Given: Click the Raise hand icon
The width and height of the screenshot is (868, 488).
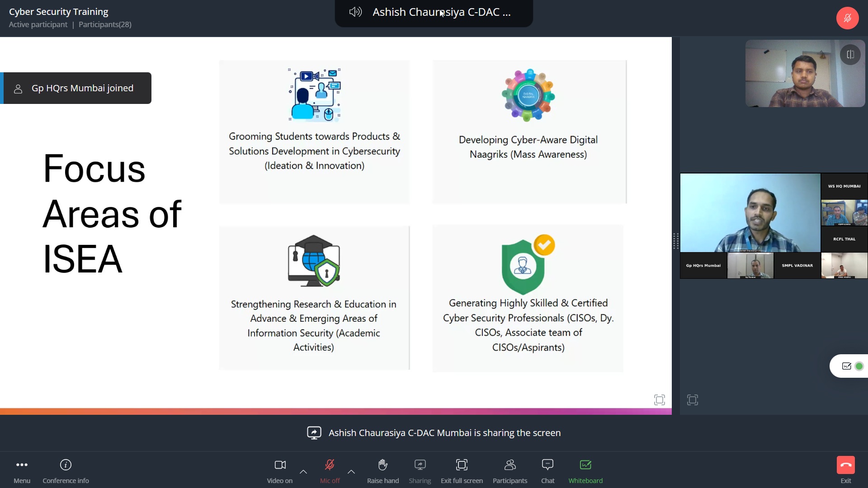Looking at the screenshot, I should [382, 465].
